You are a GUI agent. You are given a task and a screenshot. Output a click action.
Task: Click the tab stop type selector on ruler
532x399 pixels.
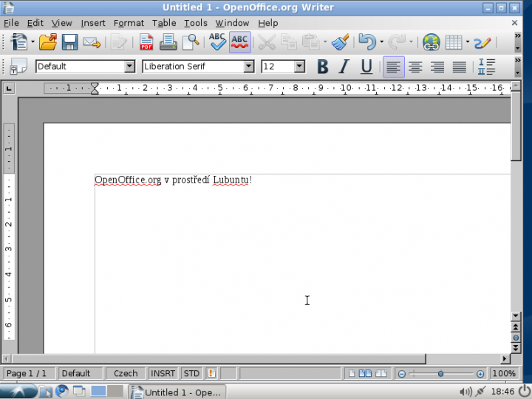pyautogui.click(x=9, y=89)
